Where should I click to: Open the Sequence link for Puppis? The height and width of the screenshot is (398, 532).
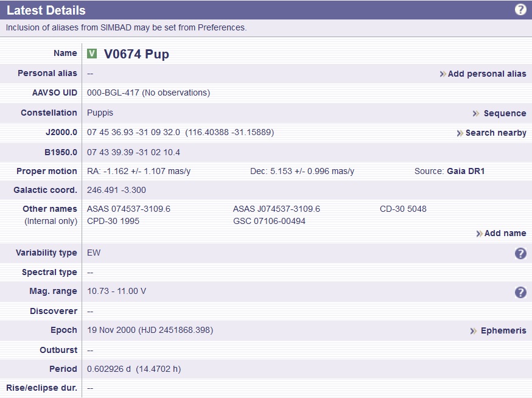(x=505, y=113)
